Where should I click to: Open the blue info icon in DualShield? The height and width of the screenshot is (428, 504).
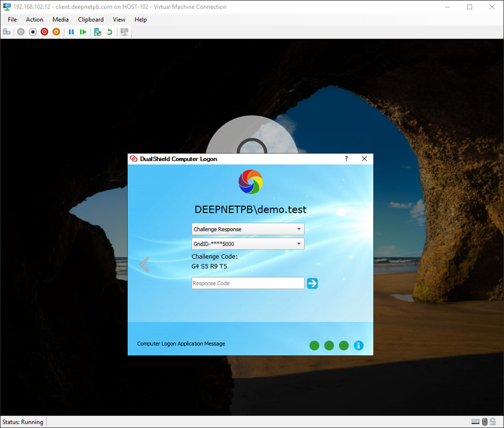[x=359, y=346]
